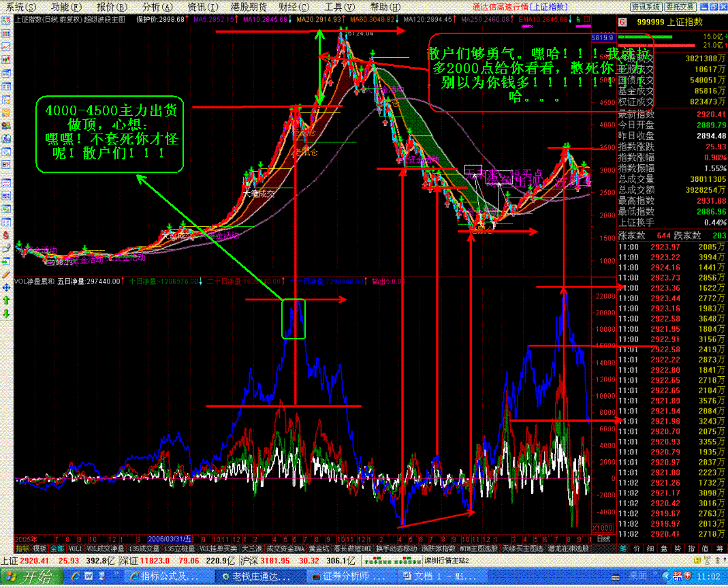This screenshot has height=588, width=728.
Task: Select the 笔 tab in quote panel
Action: click(x=624, y=548)
